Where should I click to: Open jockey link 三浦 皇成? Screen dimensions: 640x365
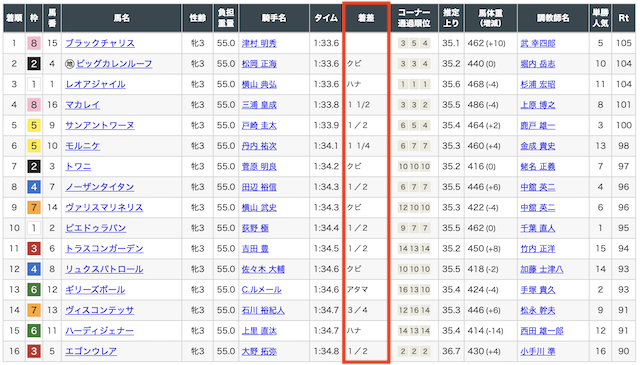(x=259, y=105)
